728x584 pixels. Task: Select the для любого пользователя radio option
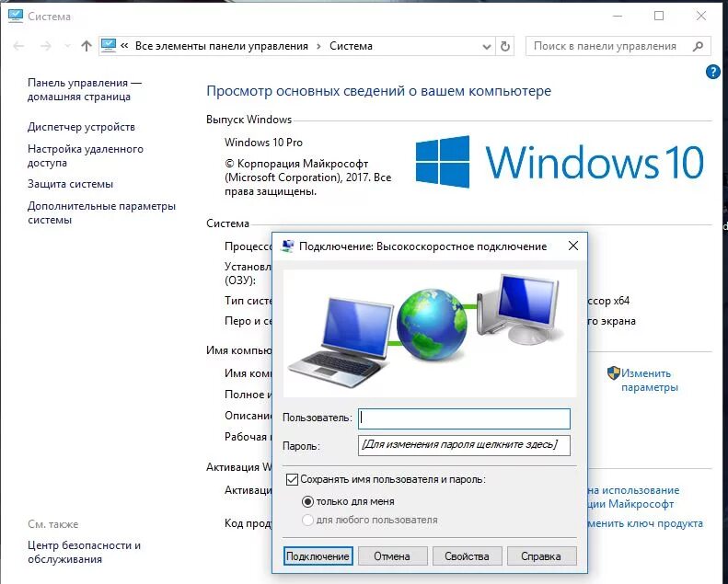pyautogui.click(x=307, y=520)
